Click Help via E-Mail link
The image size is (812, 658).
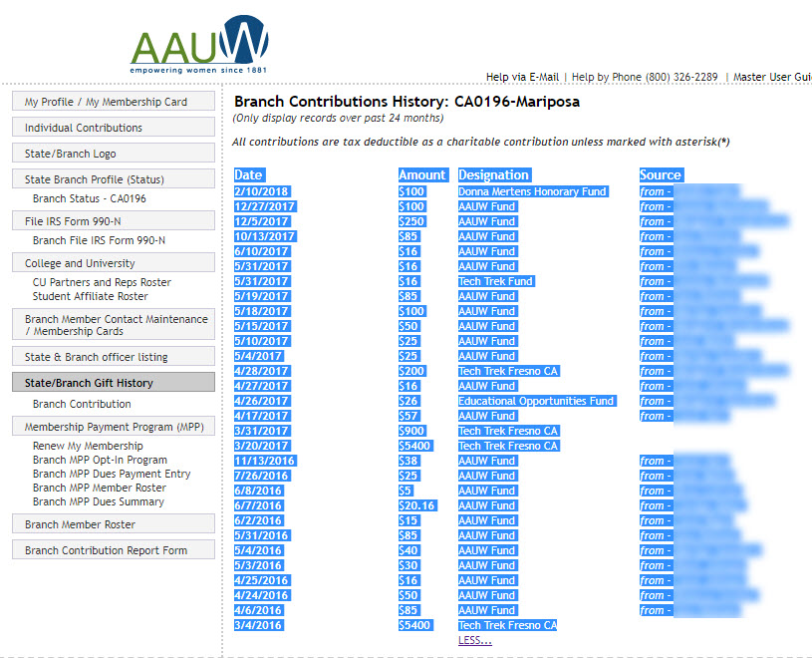click(522, 77)
